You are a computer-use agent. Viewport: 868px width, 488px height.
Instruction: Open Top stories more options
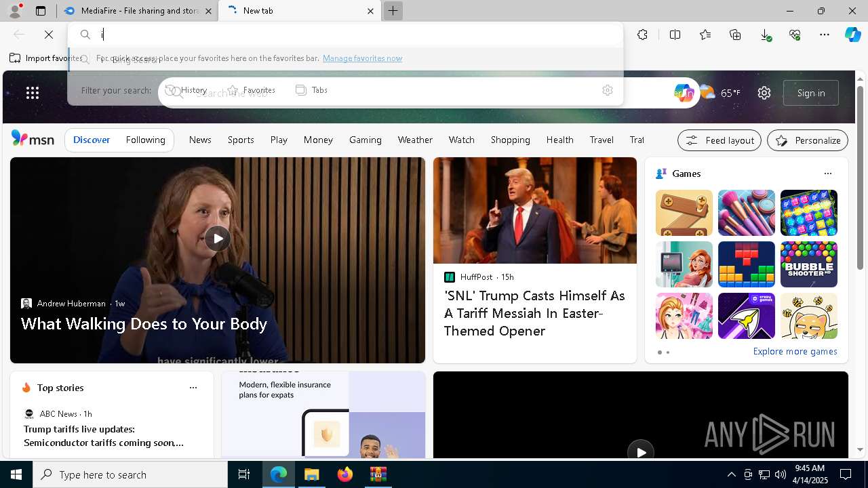(193, 388)
